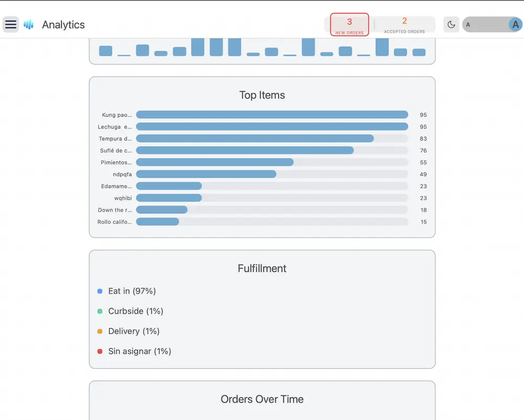
Task: Click the green Curbside legend dot
Action: [x=100, y=311]
